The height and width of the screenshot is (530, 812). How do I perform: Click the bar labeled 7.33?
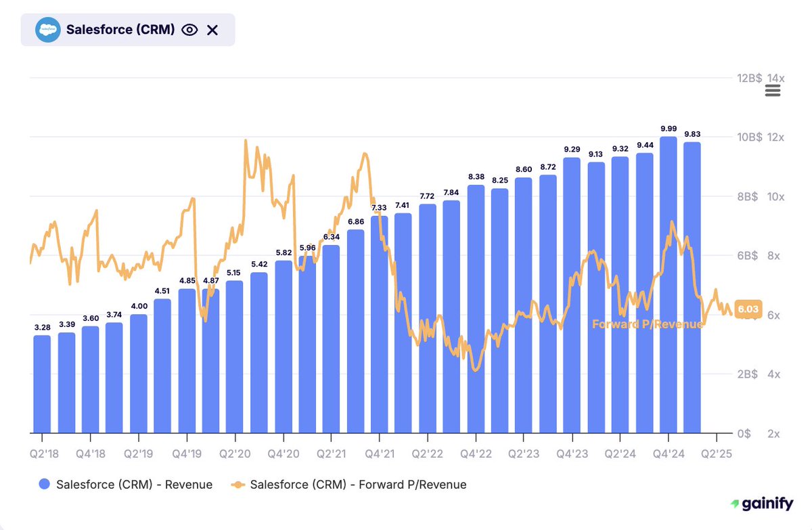pyautogui.click(x=380, y=325)
